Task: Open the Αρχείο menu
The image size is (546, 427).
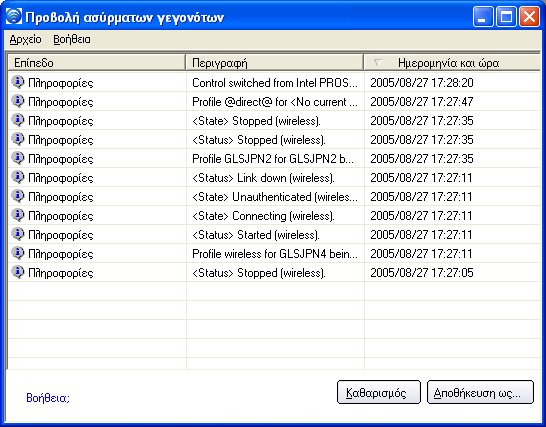Action: click(25, 39)
